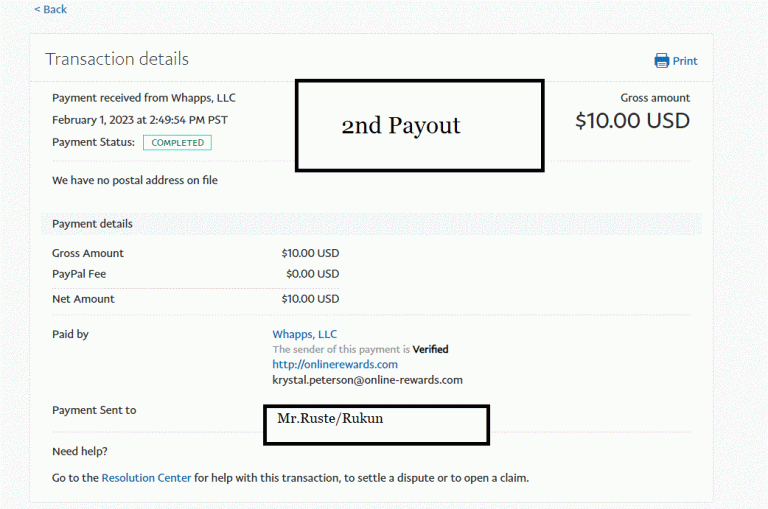
Task: Click the Payment received from Whapps text
Action: 144,98
